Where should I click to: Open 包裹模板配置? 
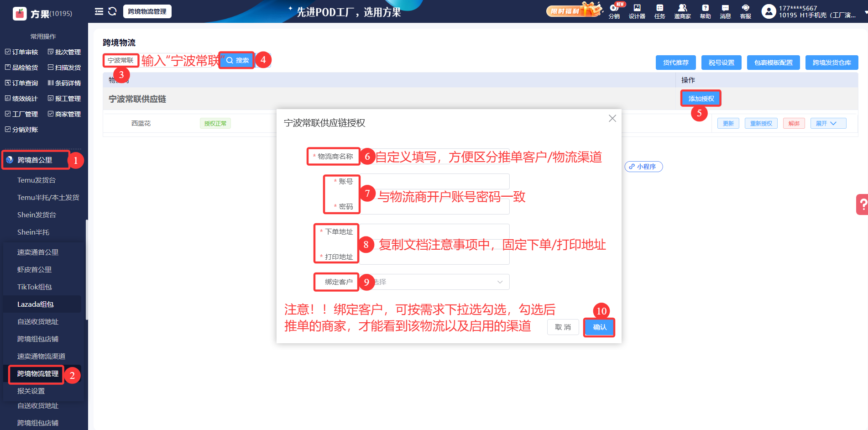[x=774, y=63]
